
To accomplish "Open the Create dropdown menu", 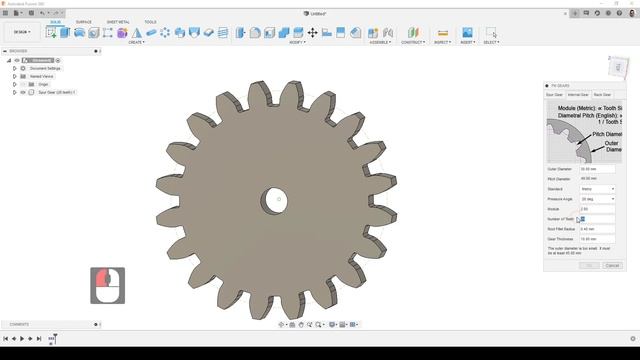I will pyautogui.click(x=136, y=42).
